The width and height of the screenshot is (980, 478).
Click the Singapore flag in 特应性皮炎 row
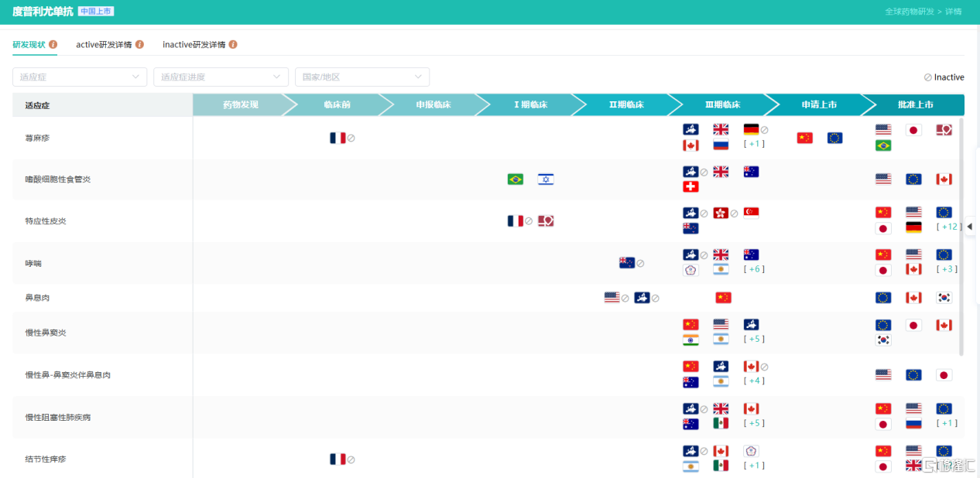(751, 213)
